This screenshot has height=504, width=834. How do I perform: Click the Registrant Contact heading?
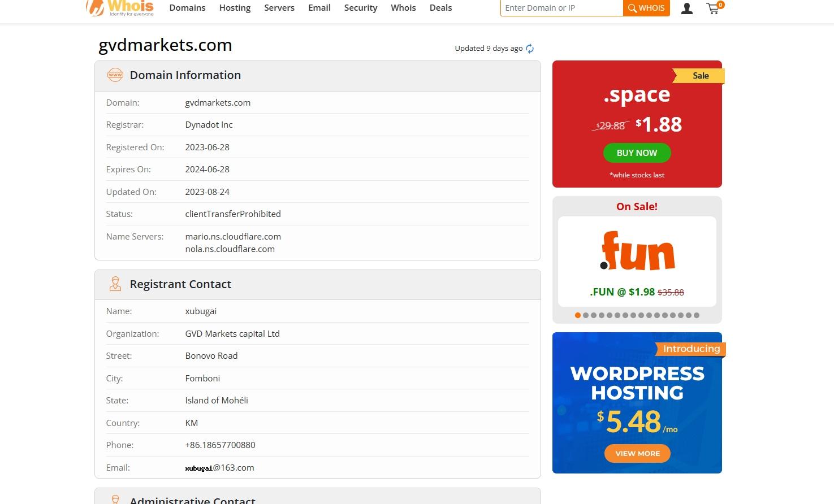[180, 284]
